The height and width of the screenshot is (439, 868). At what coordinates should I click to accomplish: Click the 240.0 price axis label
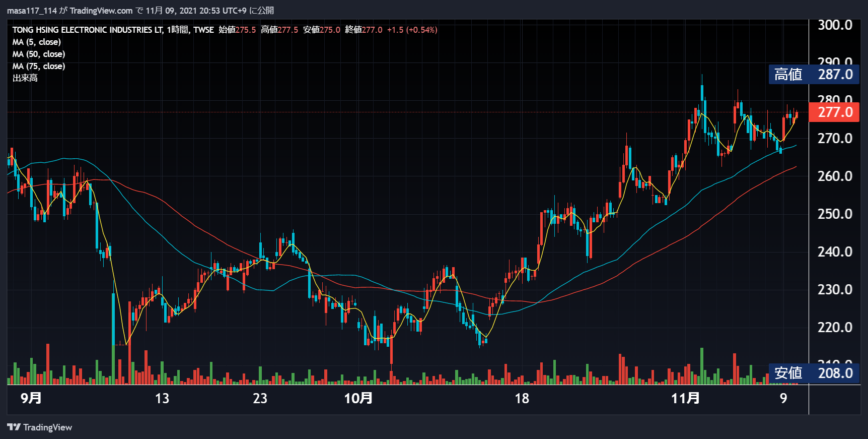[x=835, y=252]
